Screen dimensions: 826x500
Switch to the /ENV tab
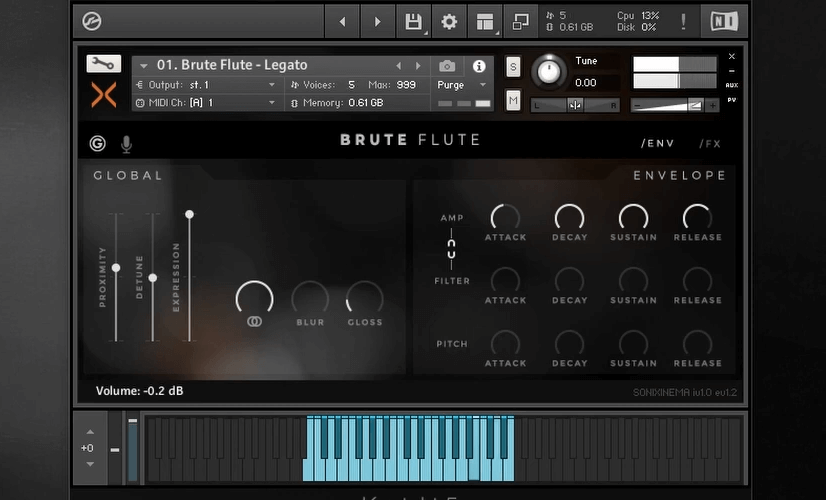(x=657, y=143)
